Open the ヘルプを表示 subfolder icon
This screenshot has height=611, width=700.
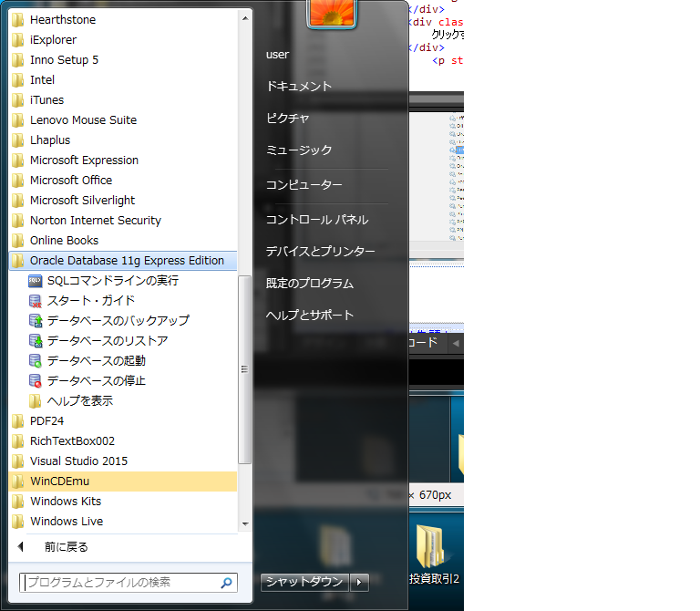point(36,401)
